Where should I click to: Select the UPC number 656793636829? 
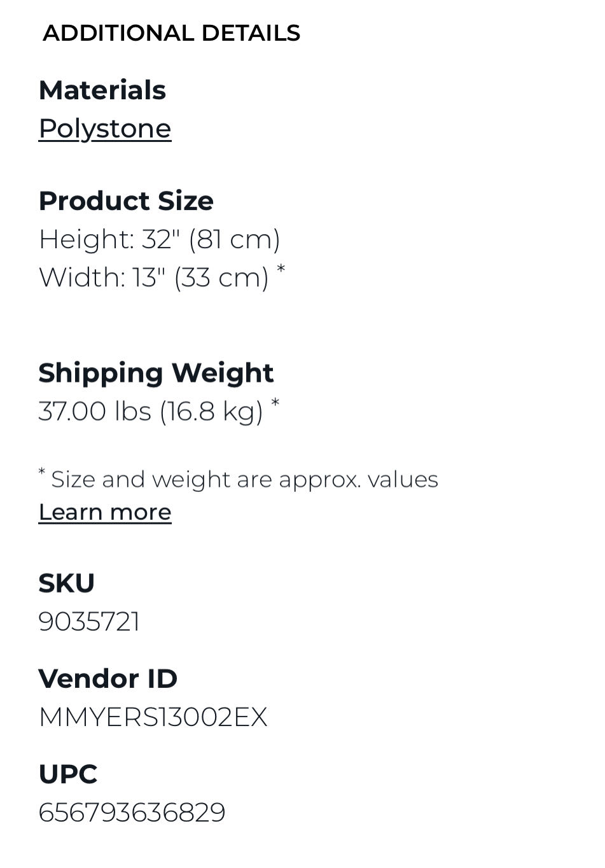(132, 813)
